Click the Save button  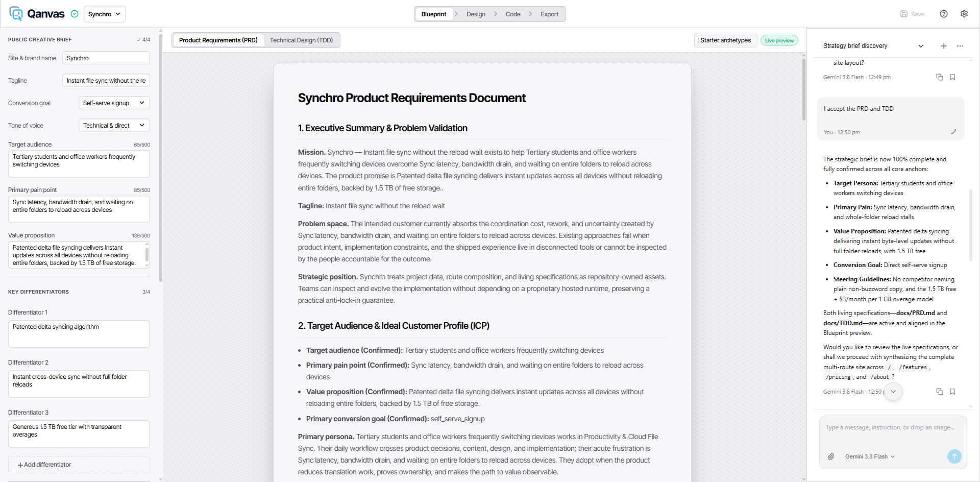pyautogui.click(x=912, y=14)
